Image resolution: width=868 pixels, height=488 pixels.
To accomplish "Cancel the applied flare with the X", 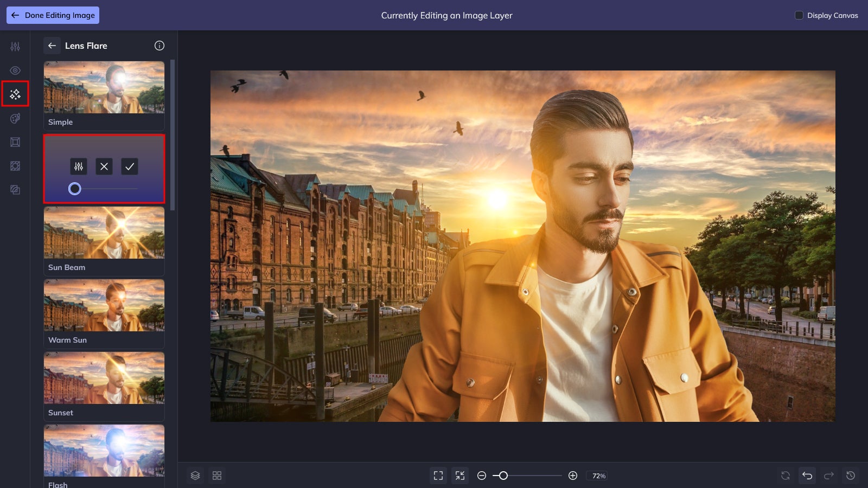I will tap(104, 166).
